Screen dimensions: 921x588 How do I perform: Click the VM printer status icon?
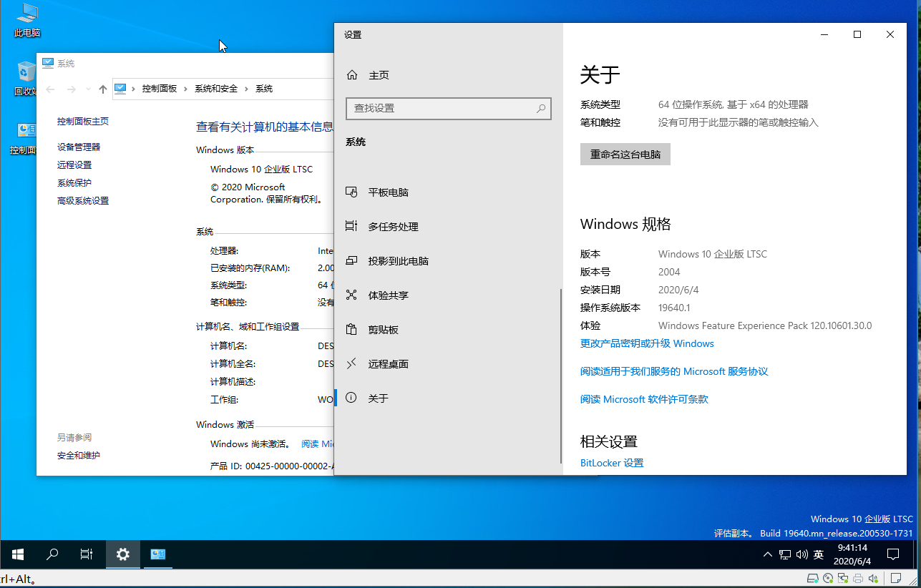[x=858, y=578]
